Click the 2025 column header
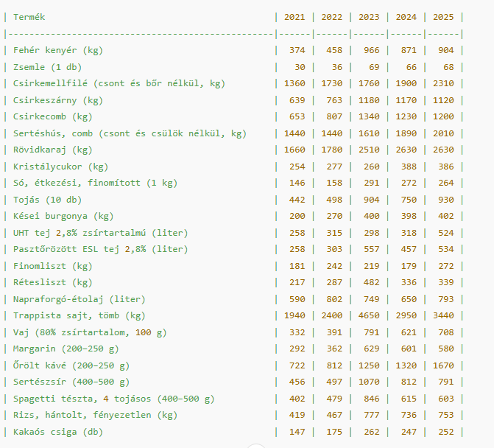The width and height of the screenshot is (494, 448). tap(443, 16)
